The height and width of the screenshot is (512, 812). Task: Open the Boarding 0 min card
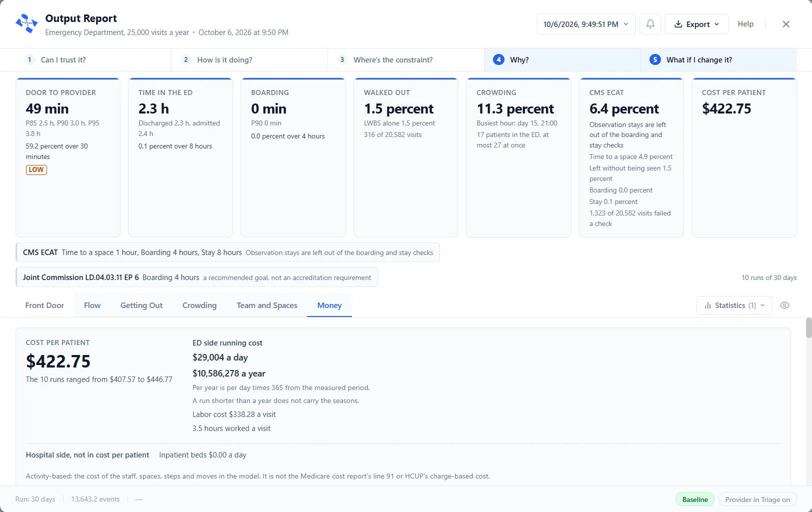pos(293,157)
